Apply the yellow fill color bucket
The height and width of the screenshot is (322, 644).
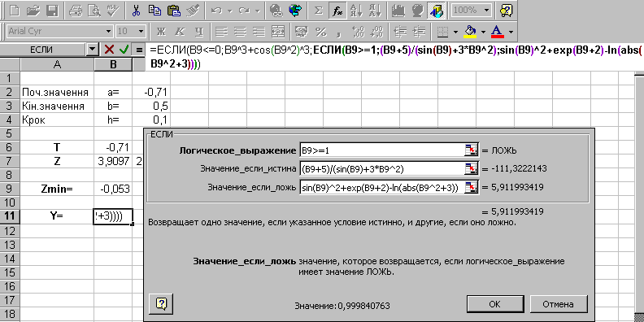point(470,31)
